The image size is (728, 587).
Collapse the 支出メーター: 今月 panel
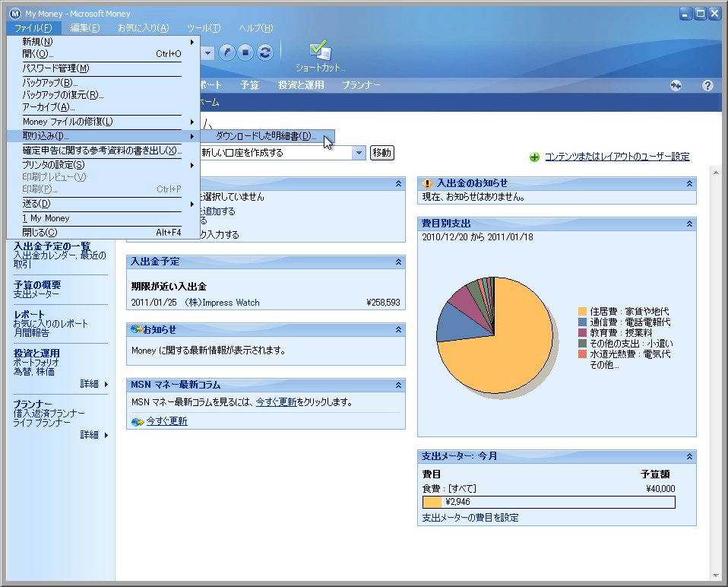(x=690, y=456)
